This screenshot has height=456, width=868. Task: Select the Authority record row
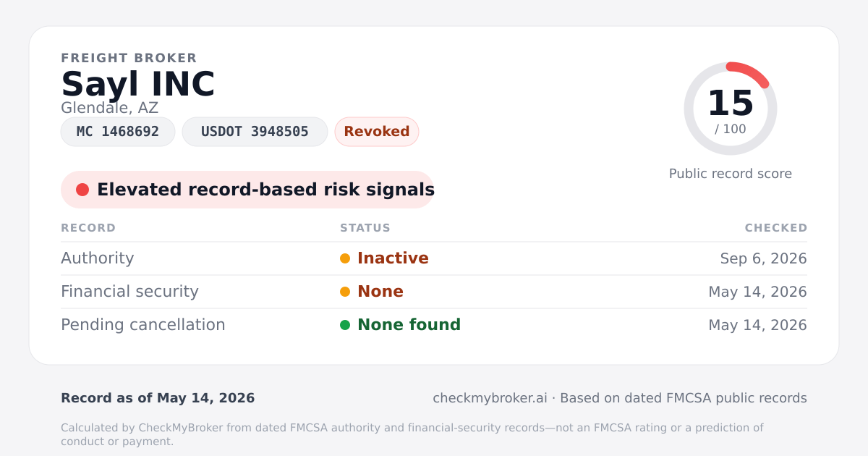point(434,258)
